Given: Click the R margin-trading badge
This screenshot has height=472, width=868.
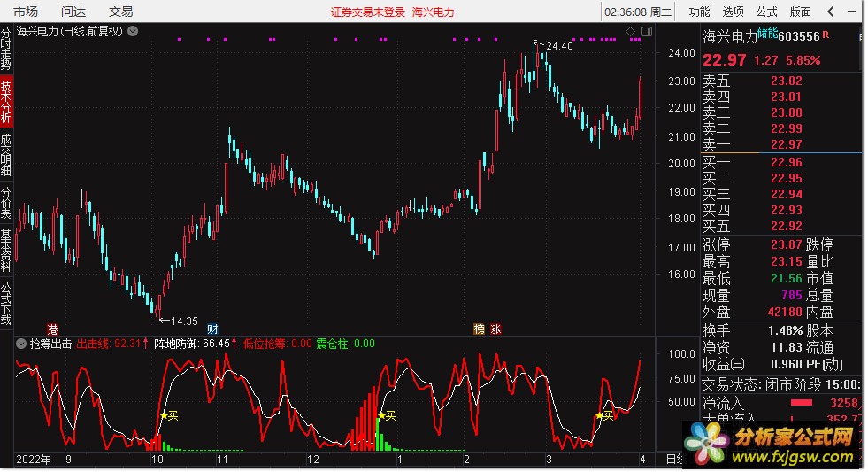Looking at the screenshot, I should click(x=826, y=35).
